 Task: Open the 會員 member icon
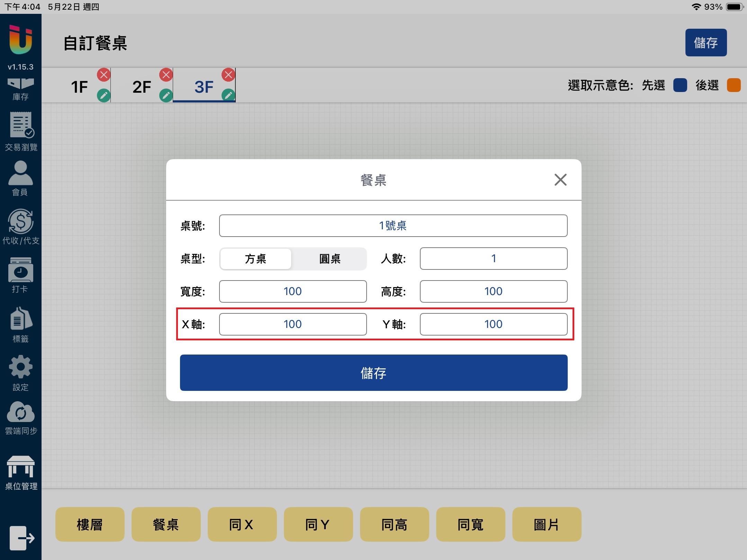20,178
